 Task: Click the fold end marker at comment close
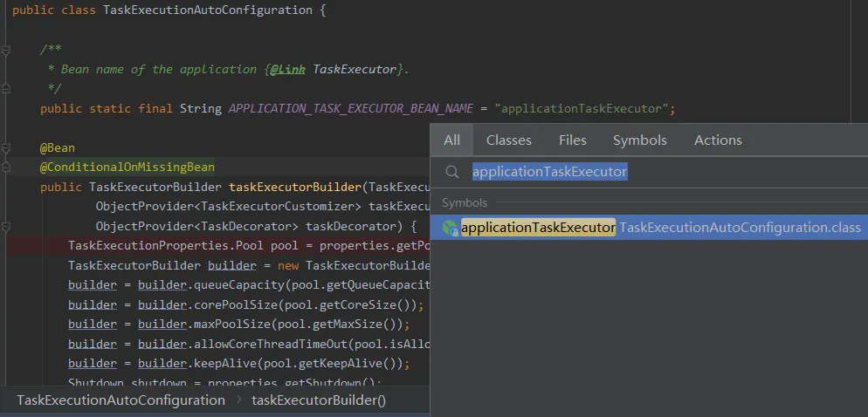click(x=5, y=87)
